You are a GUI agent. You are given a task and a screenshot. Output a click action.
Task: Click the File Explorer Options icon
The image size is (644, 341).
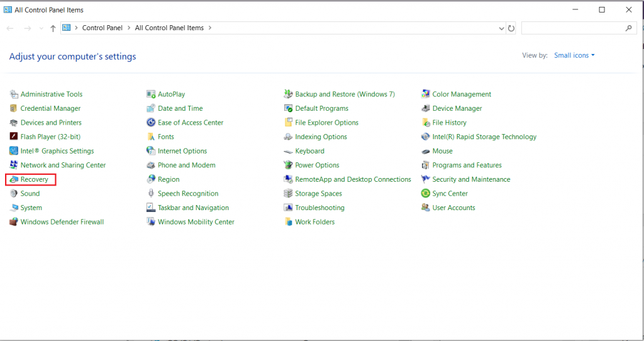pyautogui.click(x=288, y=123)
